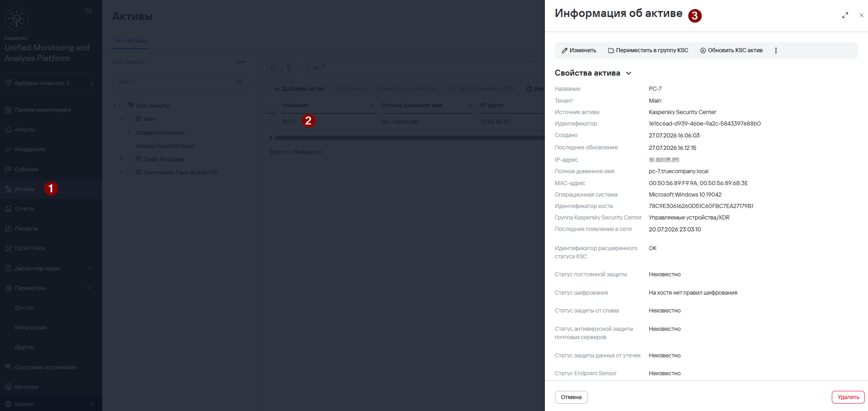Open Состояние источников icon section
Screen dimensions: 868x411
click(x=8, y=367)
